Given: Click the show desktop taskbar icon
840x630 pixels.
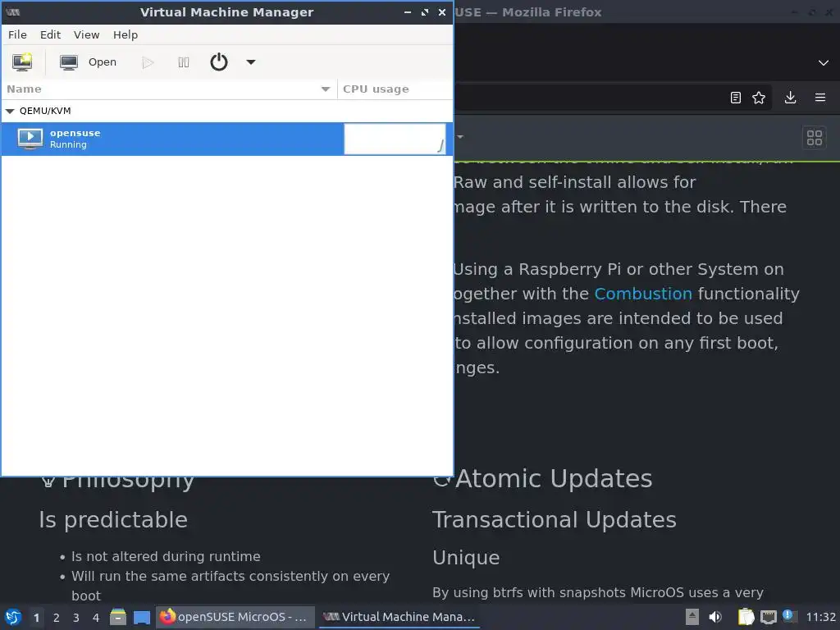Looking at the screenshot, I should tap(142, 617).
